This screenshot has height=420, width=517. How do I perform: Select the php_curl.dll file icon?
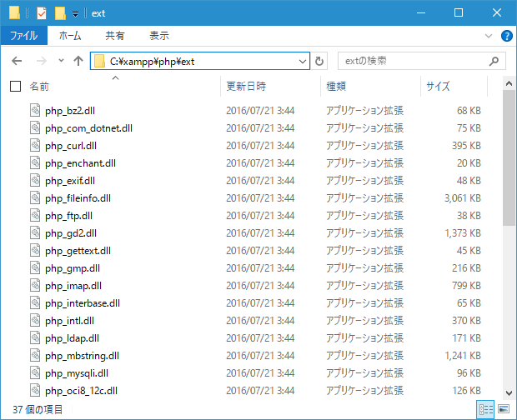(35, 145)
